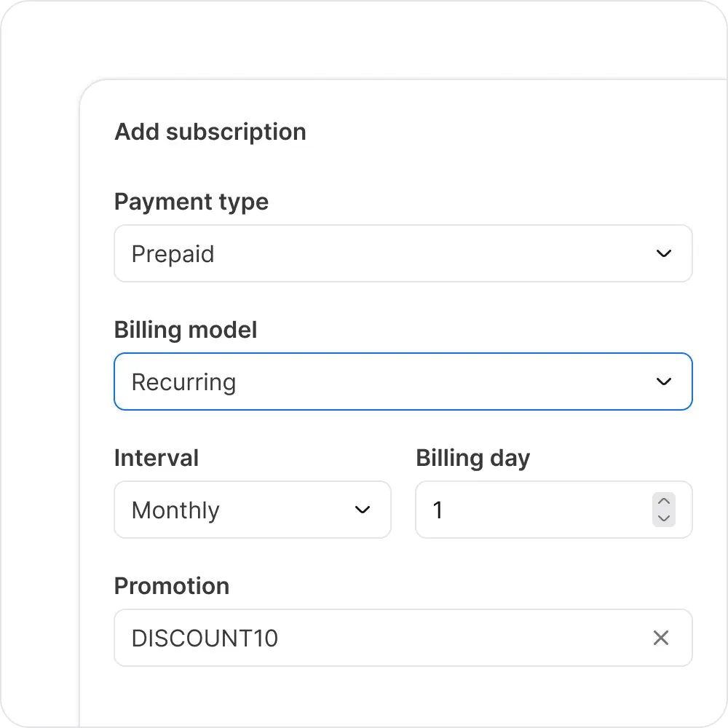Screen dimensions: 728x728
Task: Open the Billing model dropdown
Action: click(403, 381)
